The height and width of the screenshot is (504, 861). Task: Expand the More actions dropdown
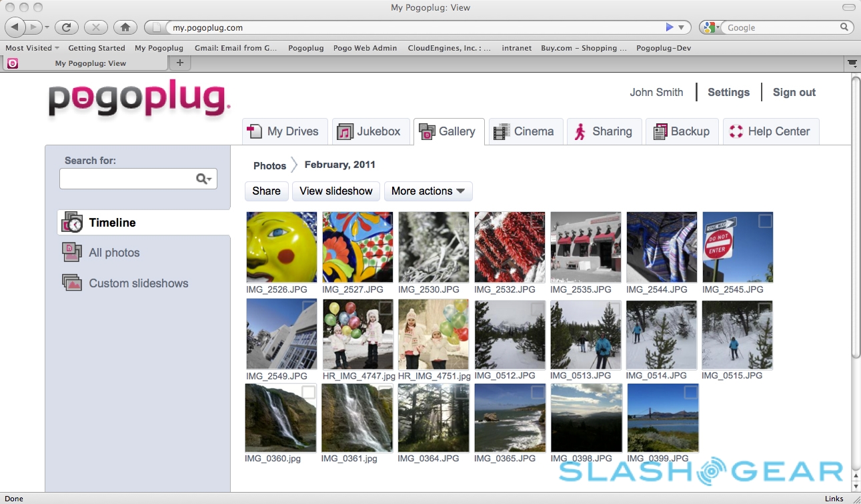tap(428, 191)
